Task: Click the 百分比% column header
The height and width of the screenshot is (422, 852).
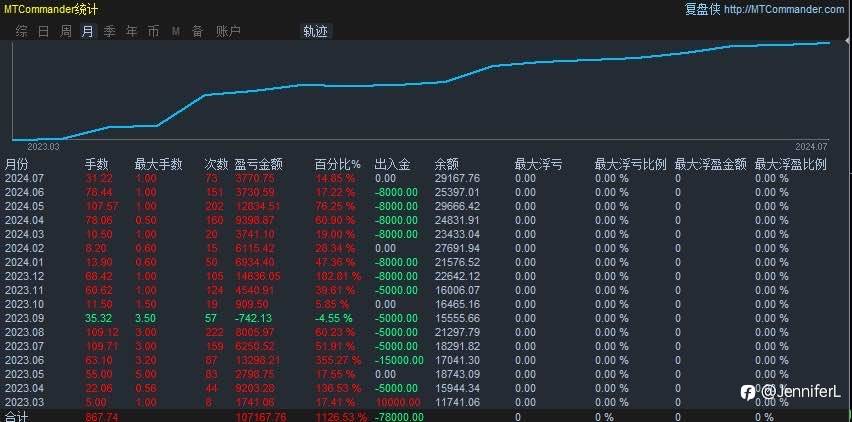Action: [337, 164]
